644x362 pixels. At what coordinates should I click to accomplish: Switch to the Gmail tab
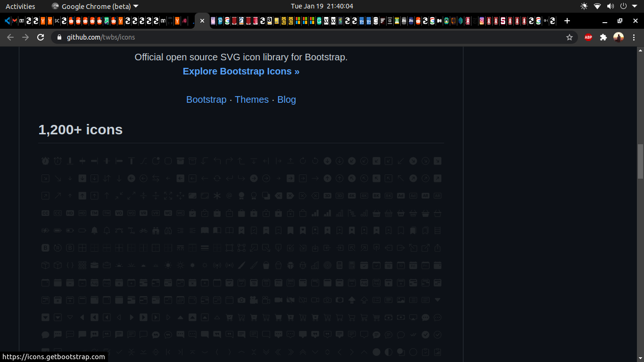(x=15, y=21)
